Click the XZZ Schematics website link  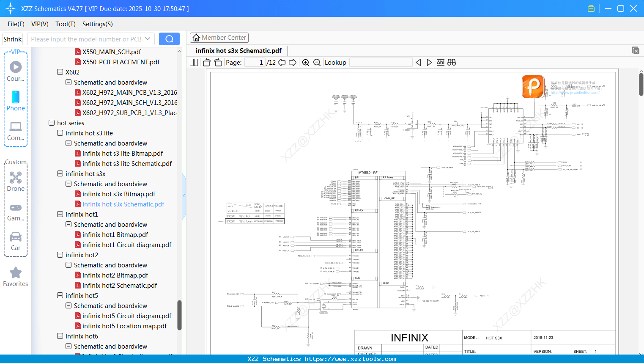[x=322, y=358]
